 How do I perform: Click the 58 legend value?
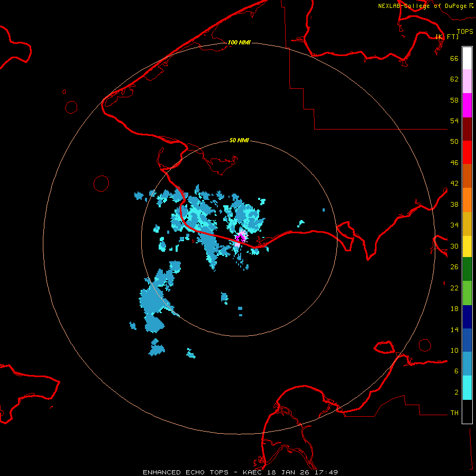[454, 100]
